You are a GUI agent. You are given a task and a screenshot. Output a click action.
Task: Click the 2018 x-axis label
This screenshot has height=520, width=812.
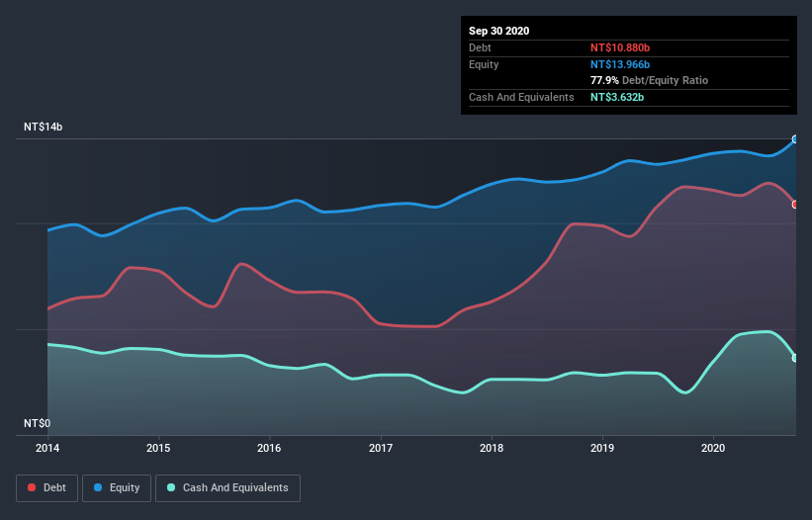[x=491, y=448]
